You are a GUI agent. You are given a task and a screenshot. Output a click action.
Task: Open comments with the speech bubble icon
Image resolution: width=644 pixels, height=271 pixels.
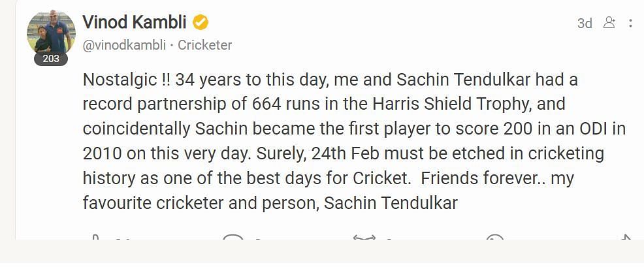click(233, 237)
